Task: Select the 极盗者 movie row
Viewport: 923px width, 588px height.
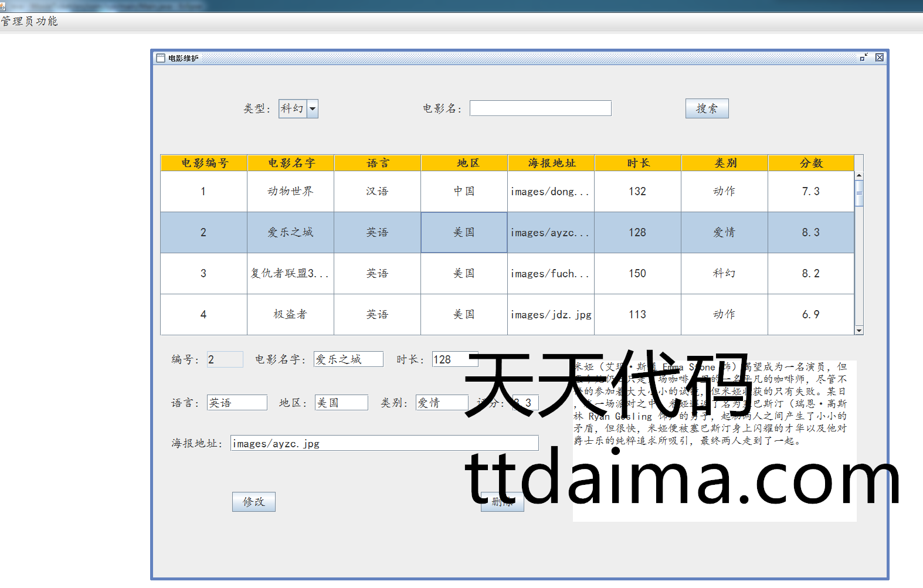Action: 290,315
